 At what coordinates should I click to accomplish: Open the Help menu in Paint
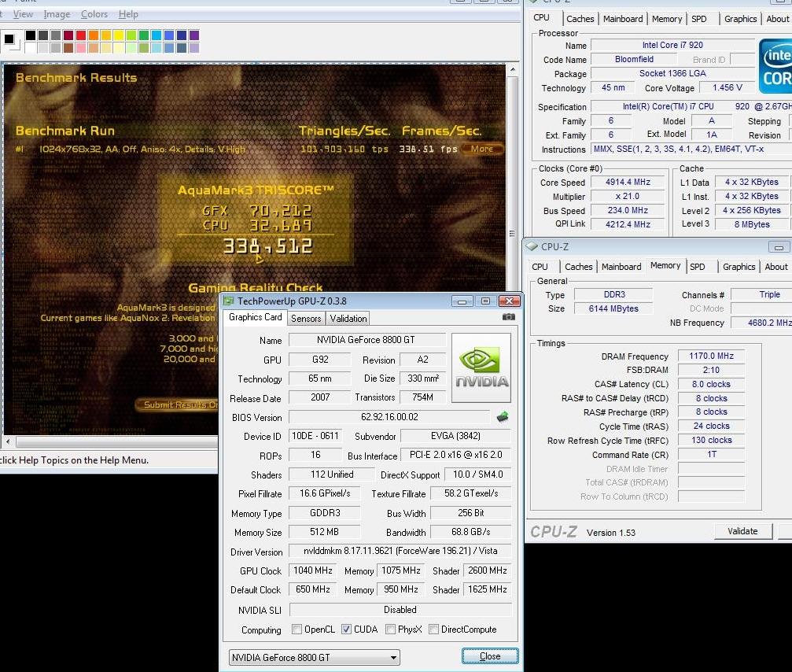click(128, 14)
